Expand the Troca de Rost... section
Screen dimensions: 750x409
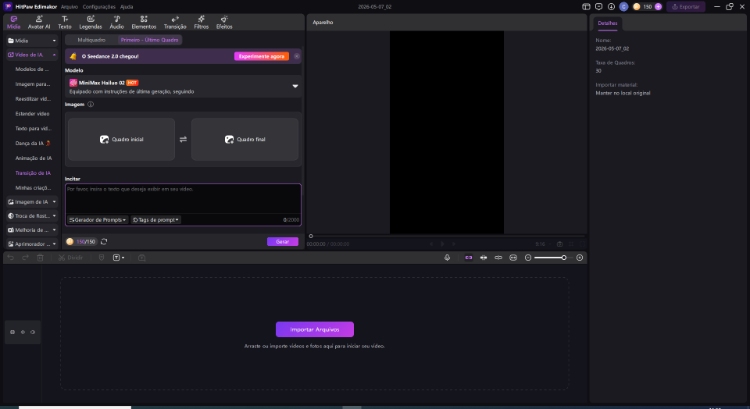coord(32,216)
